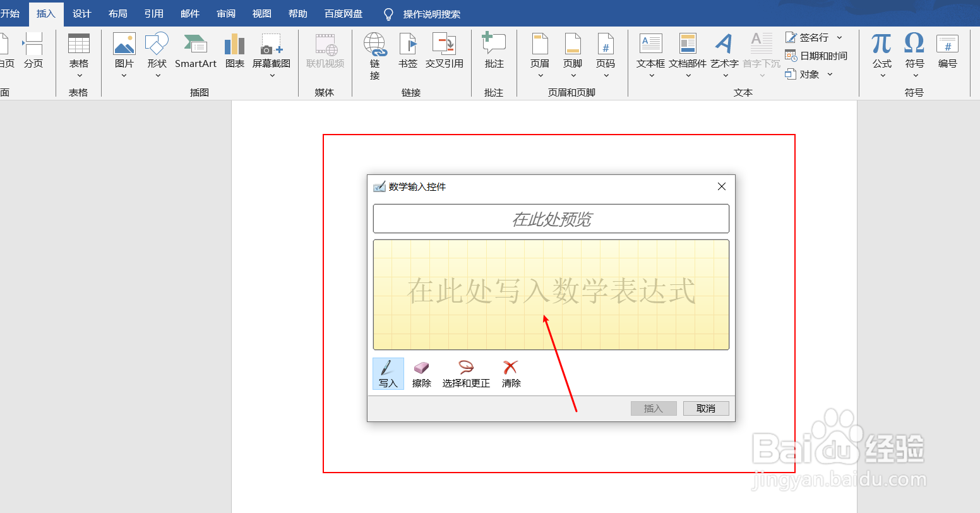The image size is (980, 513).
Task: Click the 插入 button in the math dialog
Action: pos(654,408)
